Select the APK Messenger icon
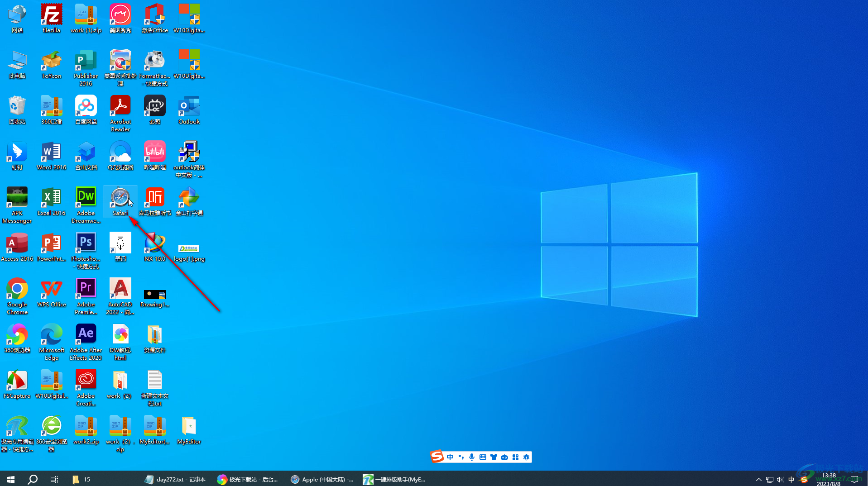Screen dimensions: 868x486 click(x=17, y=205)
